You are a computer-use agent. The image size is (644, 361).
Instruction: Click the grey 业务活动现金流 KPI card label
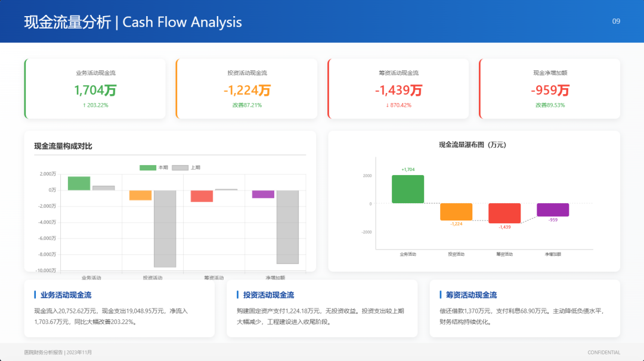[95, 73]
